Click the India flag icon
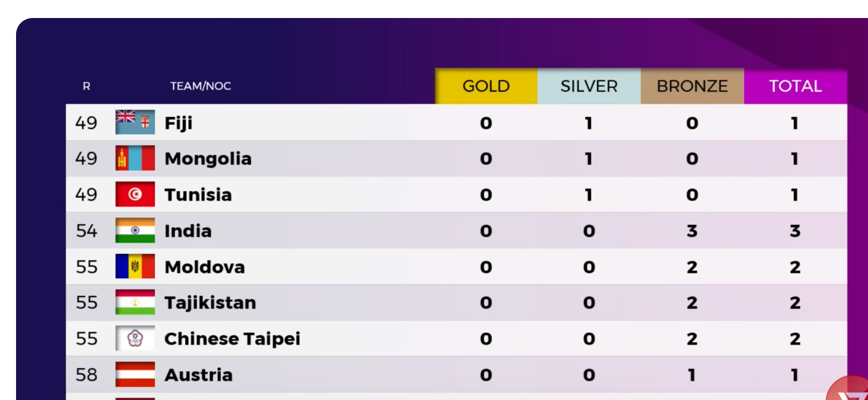 click(135, 230)
